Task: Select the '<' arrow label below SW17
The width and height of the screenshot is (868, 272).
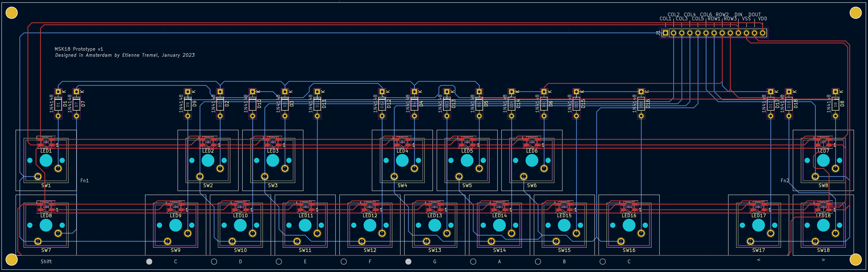Action: click(x=758, y=260)
